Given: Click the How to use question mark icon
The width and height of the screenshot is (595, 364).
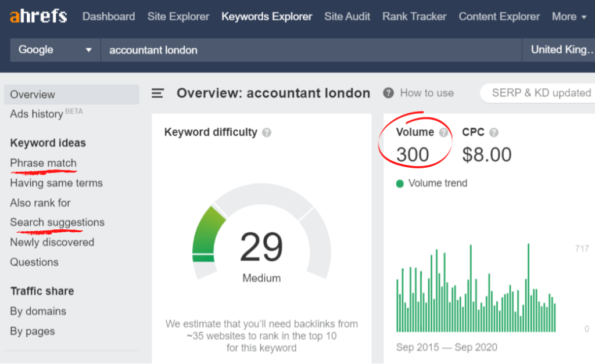Looking at the screenshot, I should tap(388, 93).
